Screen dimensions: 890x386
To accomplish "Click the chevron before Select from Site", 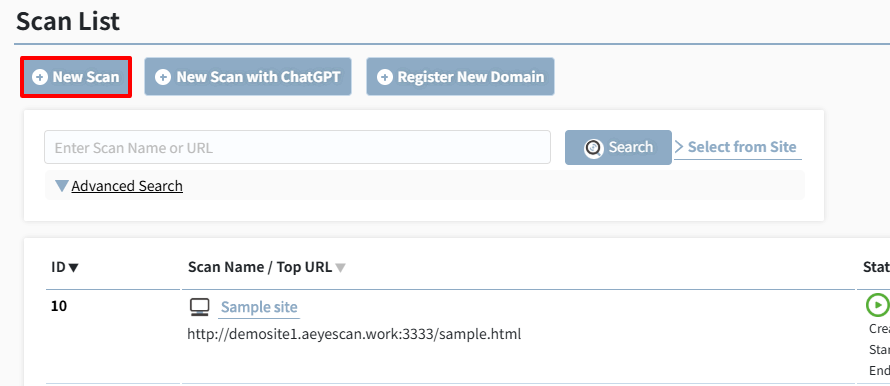I will (679, 147).
